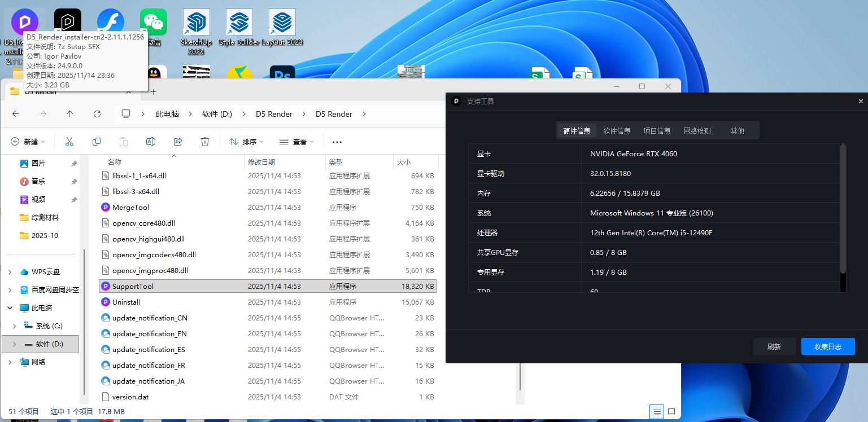Click the delete trash can icon

click(x=205, y=142)
